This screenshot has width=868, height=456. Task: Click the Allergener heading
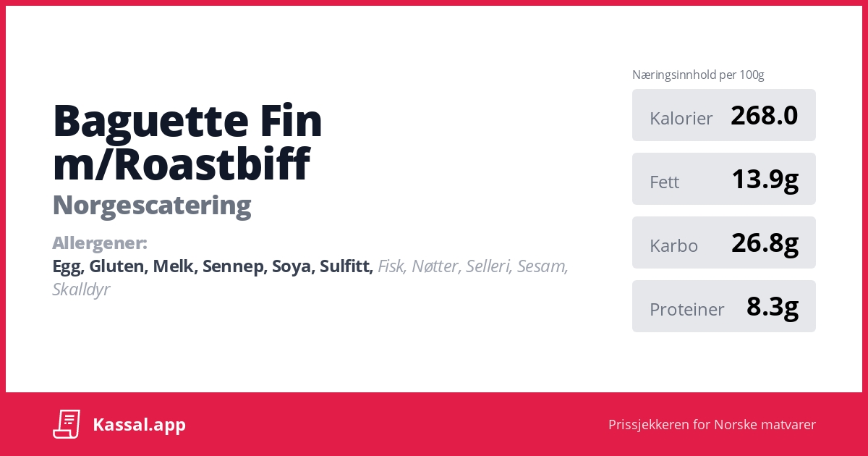(100, 242)
